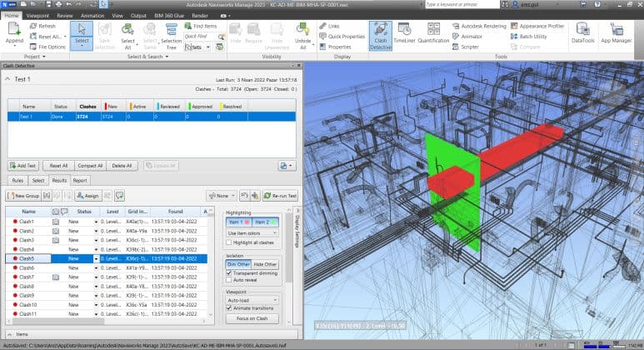Open Autodesk Rendering
Viewport: 644px width, 350px height.
(479, 26)
